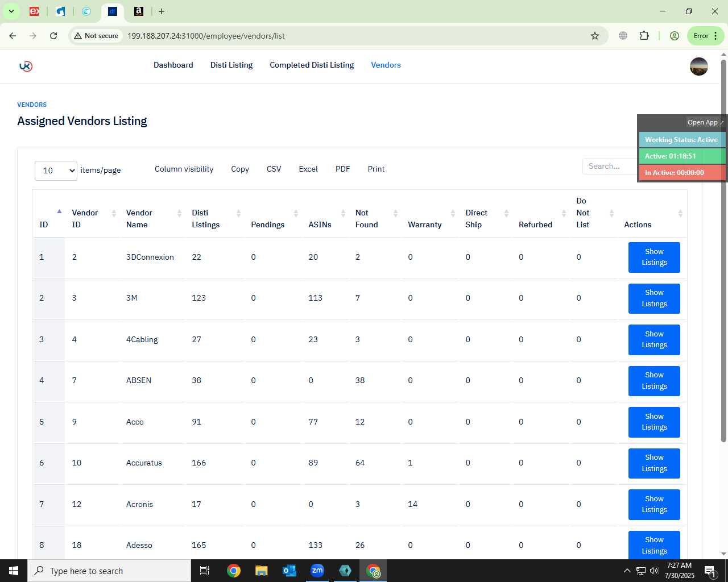Show Listings for Acronis
The image size is (728, 582).
(x=654, y=505)
